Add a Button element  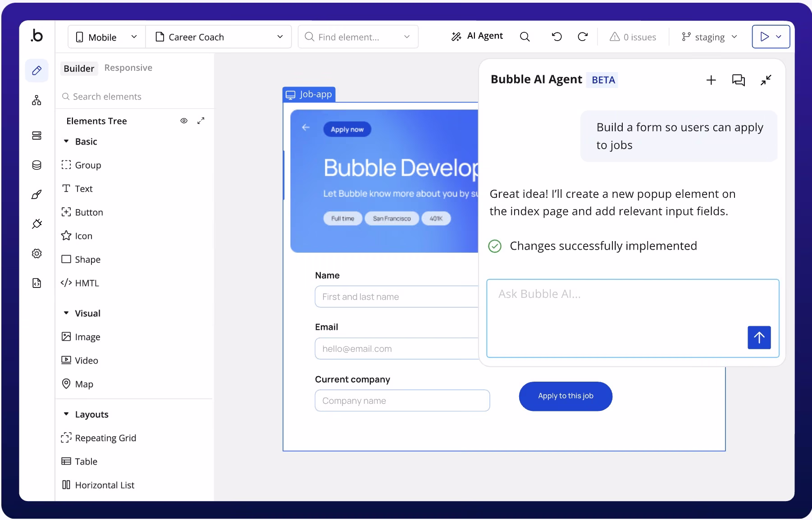point(82,212)
